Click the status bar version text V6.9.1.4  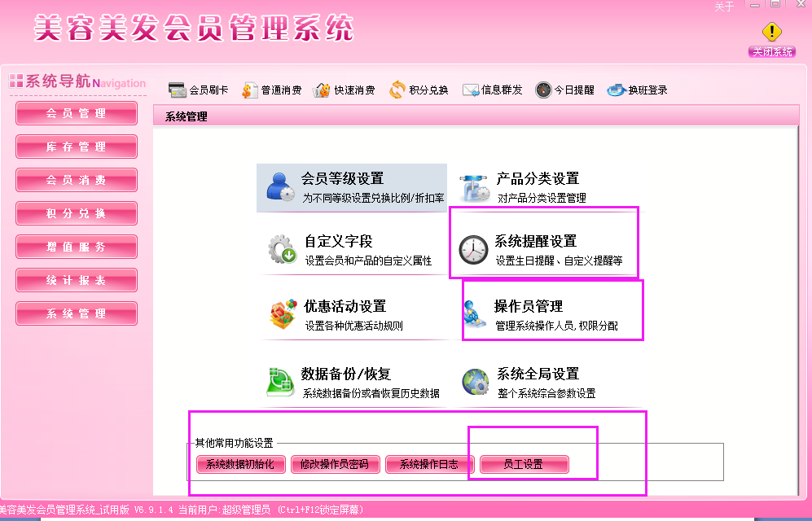pyautogui.click(x=153, y=510)
